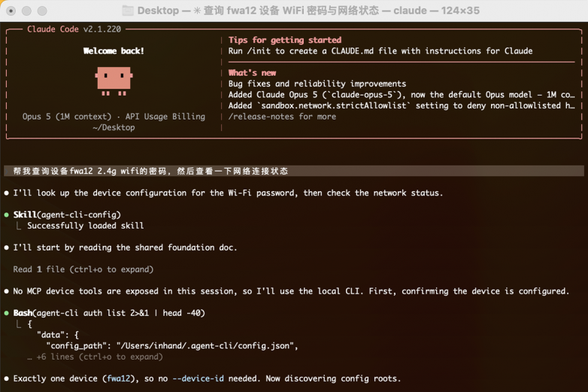Click the blue 'fwa12' device name
The height and width of the screenshot is (392, 588).
click(x=119, y=378)
